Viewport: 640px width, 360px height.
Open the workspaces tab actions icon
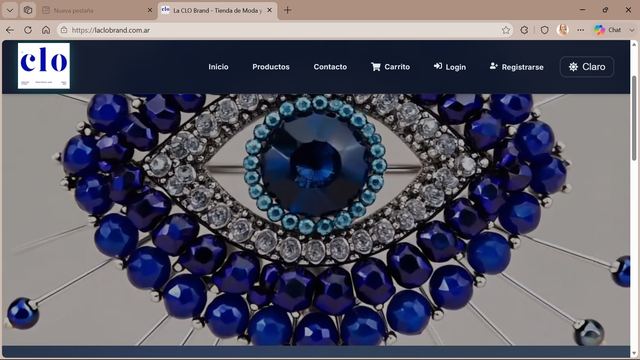28,11
